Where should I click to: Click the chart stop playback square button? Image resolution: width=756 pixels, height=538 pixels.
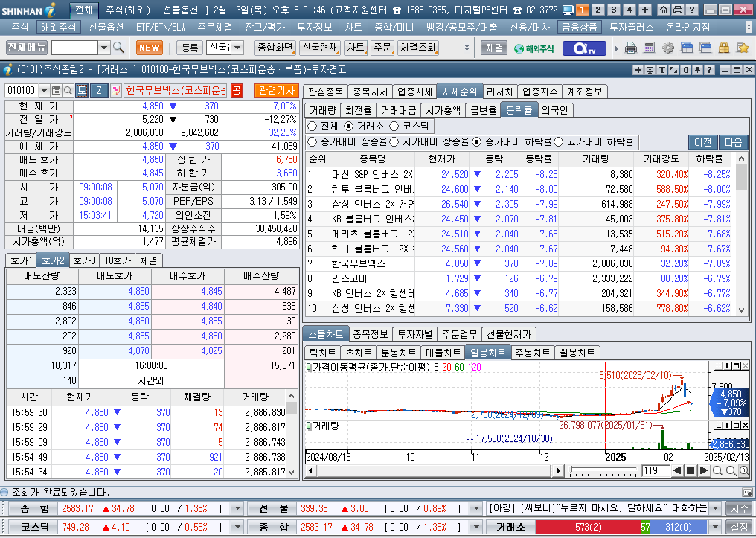click(690, 471)
